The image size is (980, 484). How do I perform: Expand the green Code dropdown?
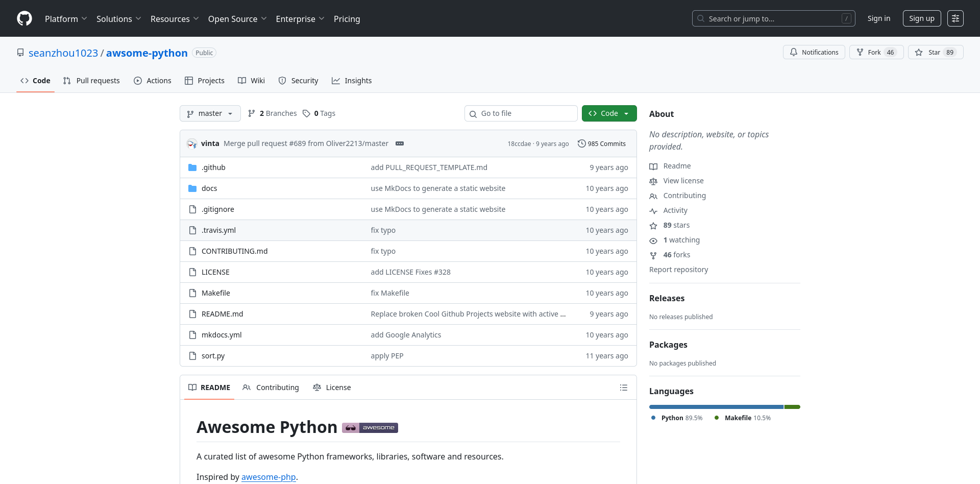tap(609, 113)
